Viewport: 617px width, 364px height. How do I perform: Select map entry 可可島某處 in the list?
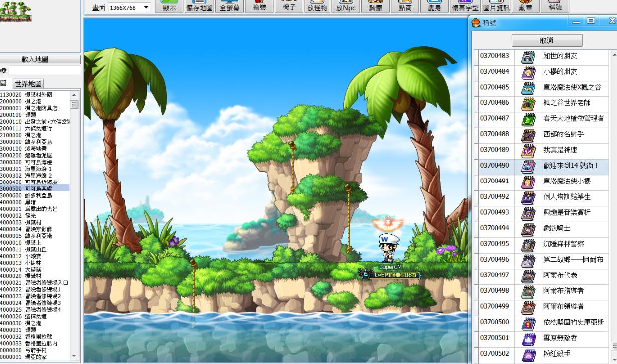[x=38, y=189]
